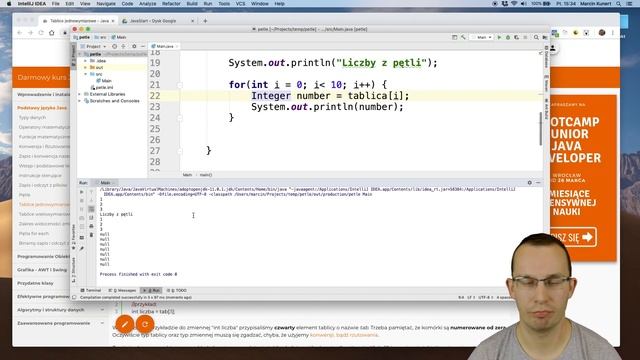Run with coverage from the toolbar

[x=516, y=37]
